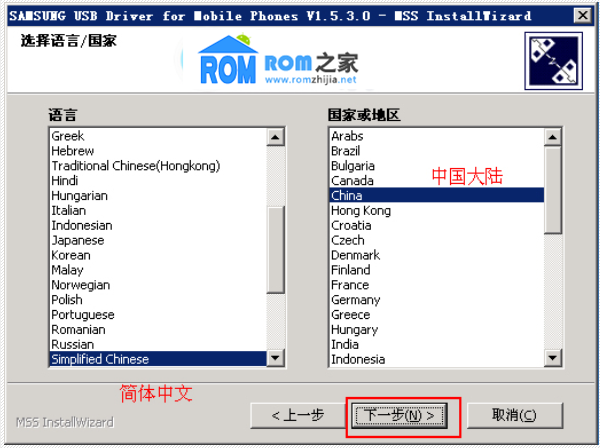Select Czech in the country list

pyautogui.click(x=437, y=240)
